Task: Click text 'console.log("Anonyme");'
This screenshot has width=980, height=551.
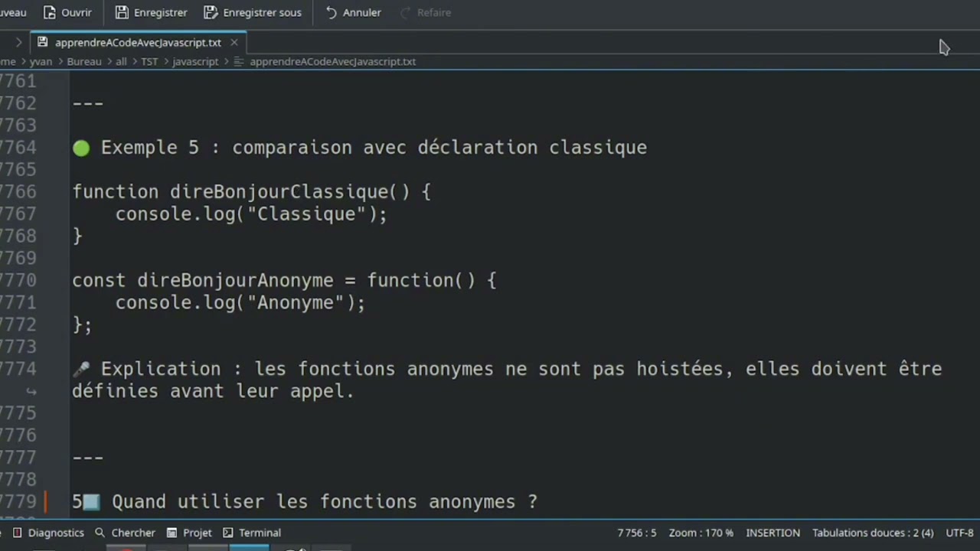Action: (240, 302)
